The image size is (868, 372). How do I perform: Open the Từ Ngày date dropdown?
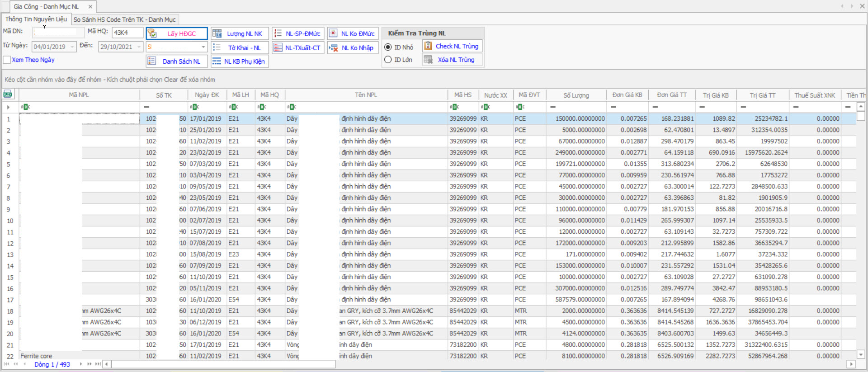(72, 47)
